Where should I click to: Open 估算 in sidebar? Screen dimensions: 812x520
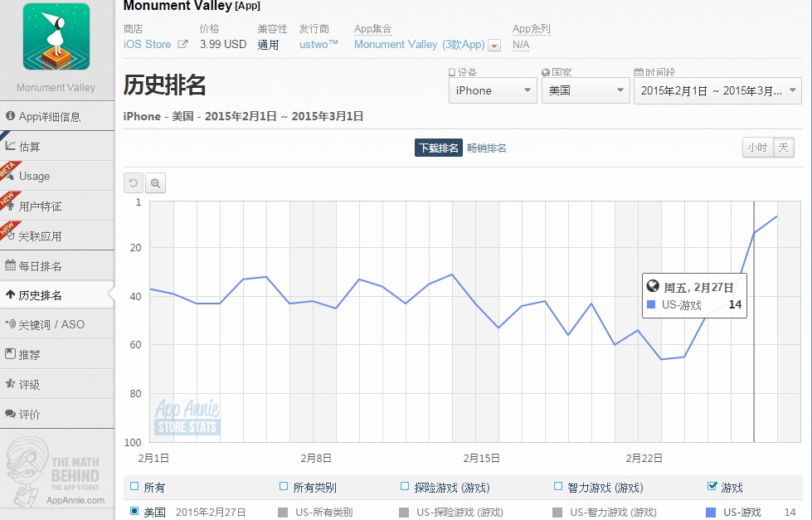[57, 147]
